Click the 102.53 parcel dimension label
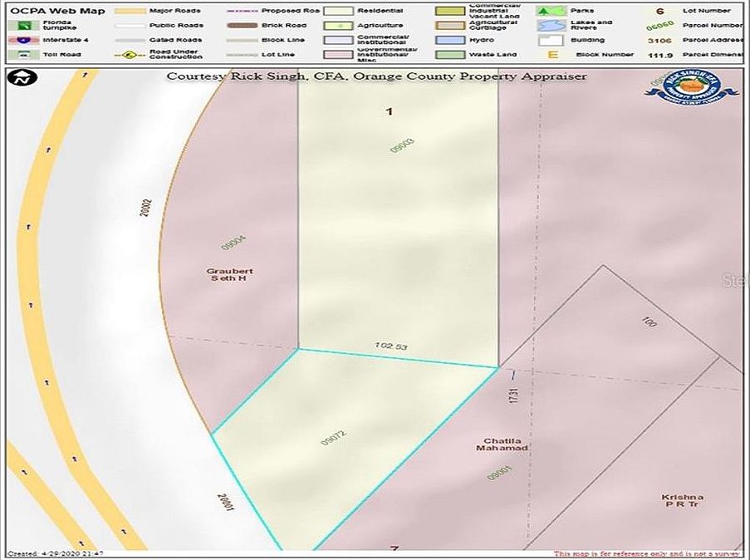 pyautogui.click(x=390, y=344)
